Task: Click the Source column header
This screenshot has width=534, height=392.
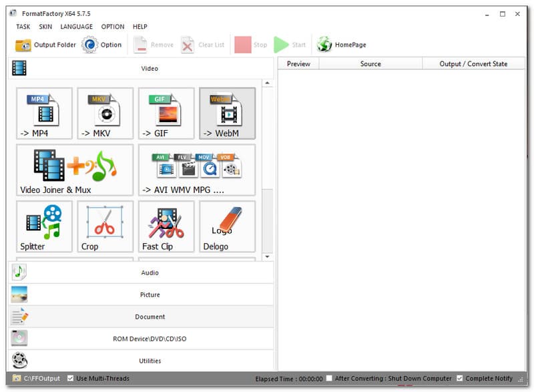Action: point(370,63)
